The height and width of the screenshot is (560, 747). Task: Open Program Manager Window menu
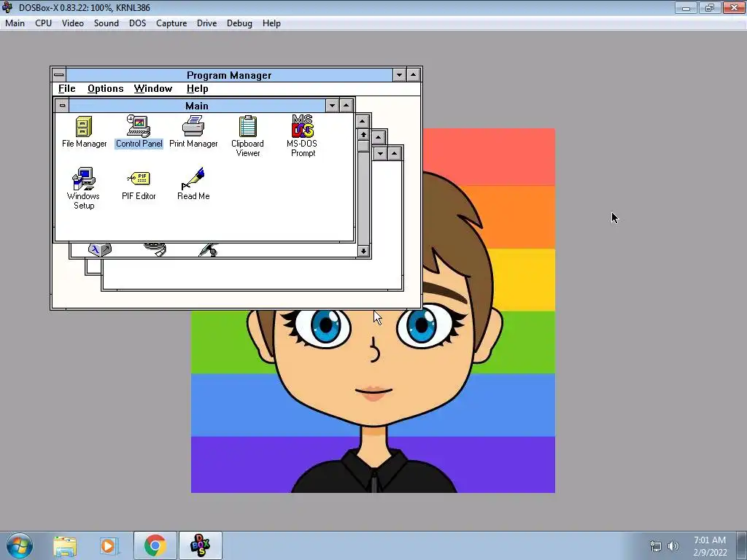153,88
